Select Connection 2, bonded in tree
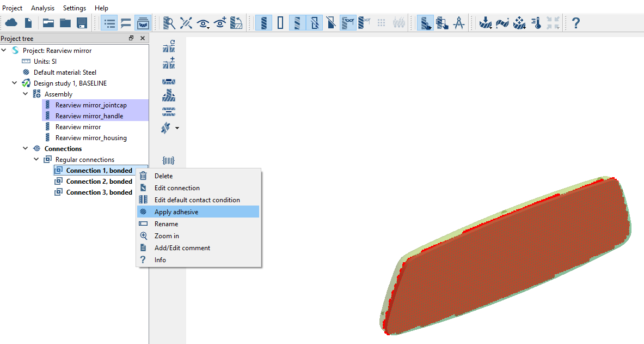 (99, 182)
